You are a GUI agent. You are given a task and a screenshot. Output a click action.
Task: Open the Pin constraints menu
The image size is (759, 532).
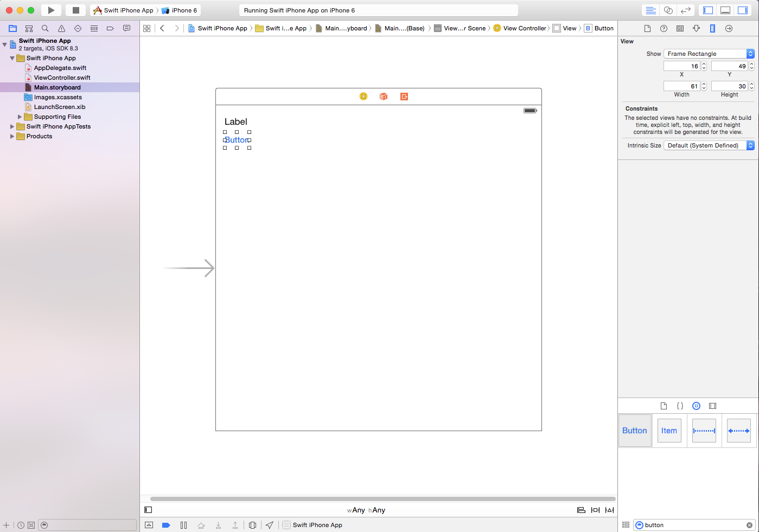coord(595,510)
